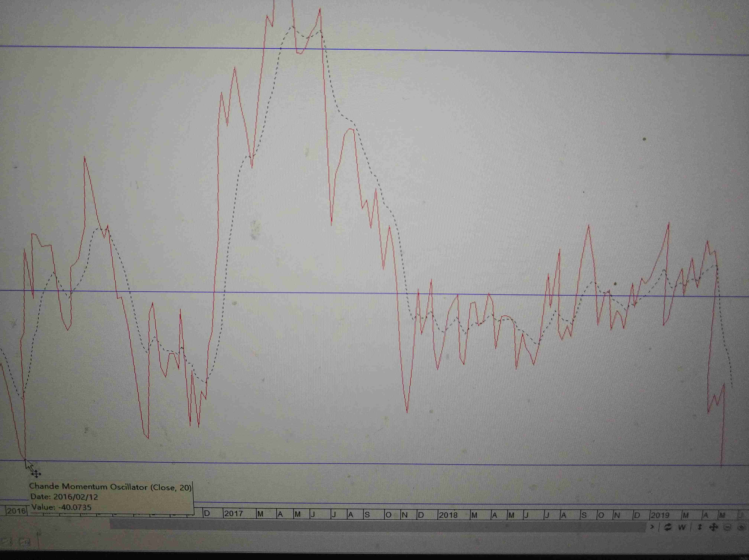Click the S month marker in 2017

367,515
